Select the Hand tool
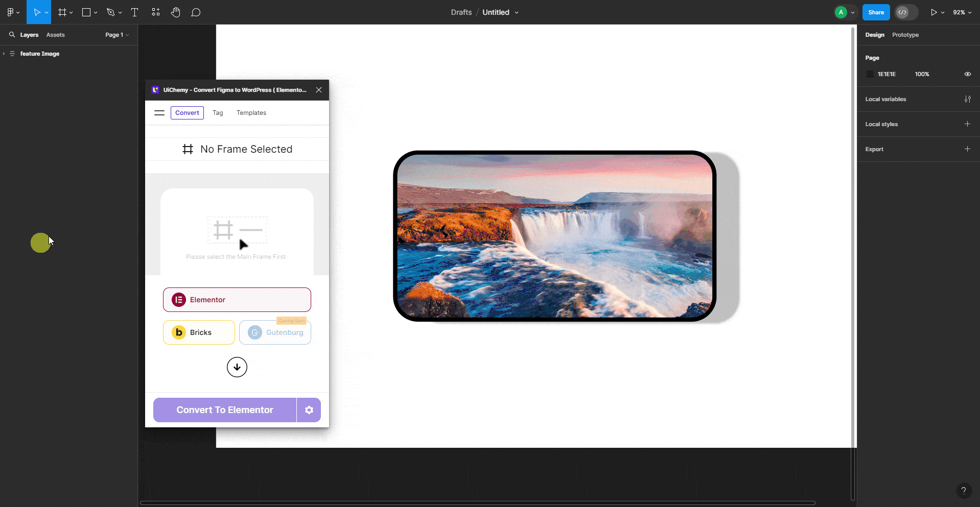 point(176,12)
